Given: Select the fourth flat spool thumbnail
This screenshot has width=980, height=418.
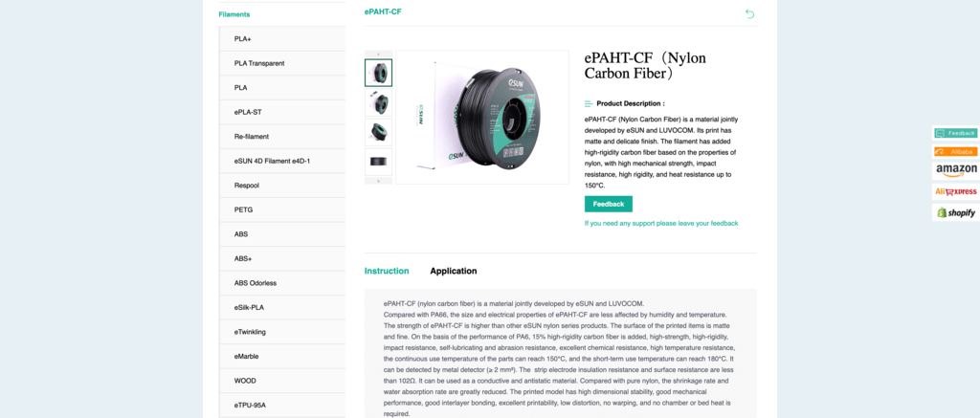Looking at the screenshot, I should click(378, 162).
